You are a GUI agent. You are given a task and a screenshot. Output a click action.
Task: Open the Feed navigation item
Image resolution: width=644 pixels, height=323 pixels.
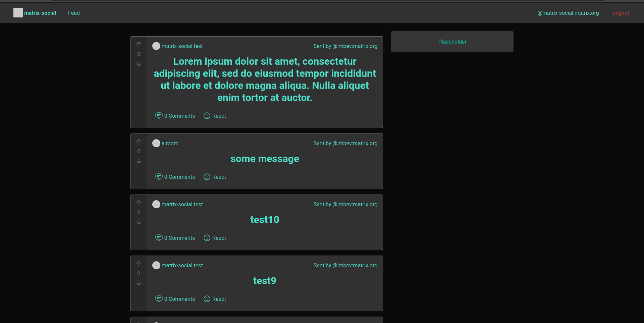[x=74, y=13]
